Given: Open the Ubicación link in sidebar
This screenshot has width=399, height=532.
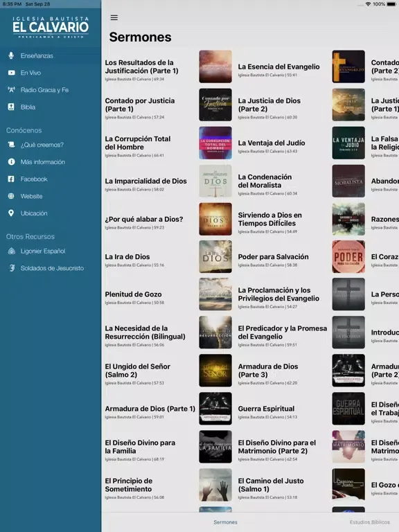Looking at the screenshot, I should 51,213.
